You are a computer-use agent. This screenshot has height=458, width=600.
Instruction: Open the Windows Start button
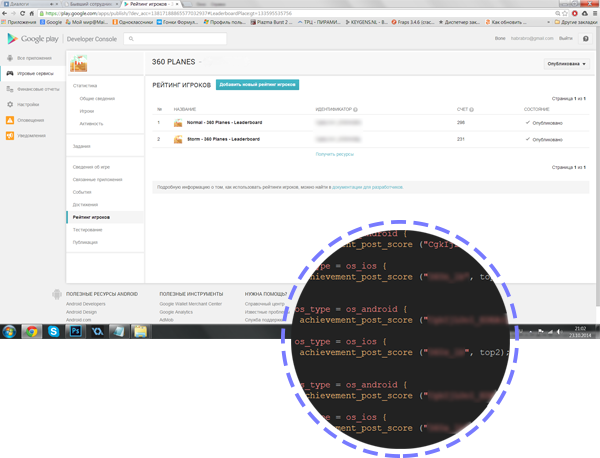tap(9, 331)
